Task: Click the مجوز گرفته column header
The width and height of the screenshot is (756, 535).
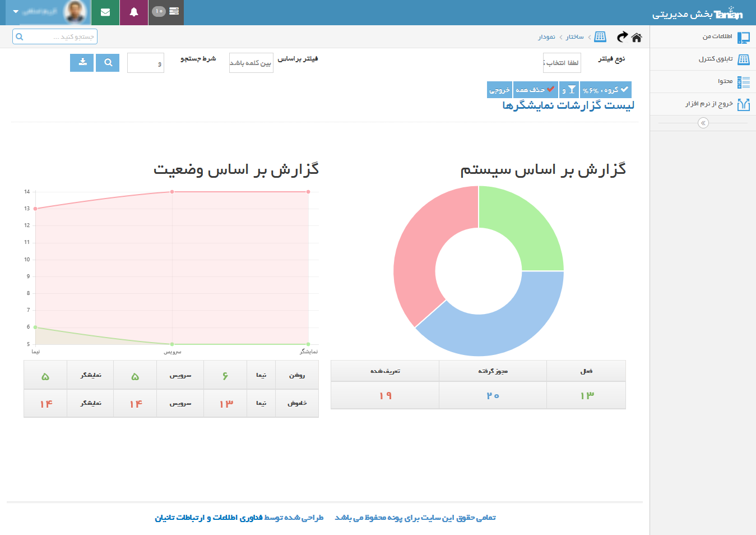Action: point(493,371)
